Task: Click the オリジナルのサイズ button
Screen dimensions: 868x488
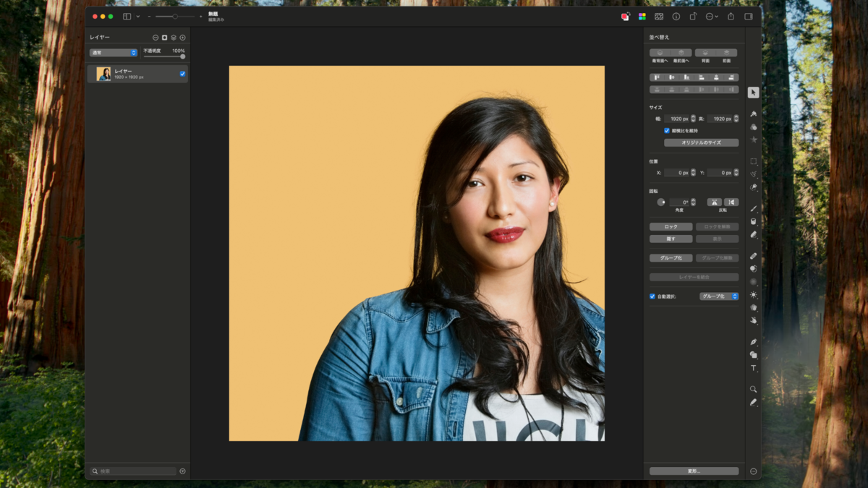Action: 701,142
